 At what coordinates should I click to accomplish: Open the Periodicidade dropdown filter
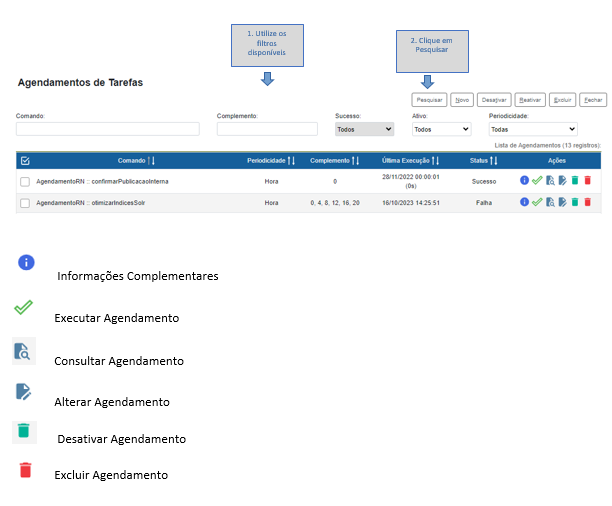533,129
